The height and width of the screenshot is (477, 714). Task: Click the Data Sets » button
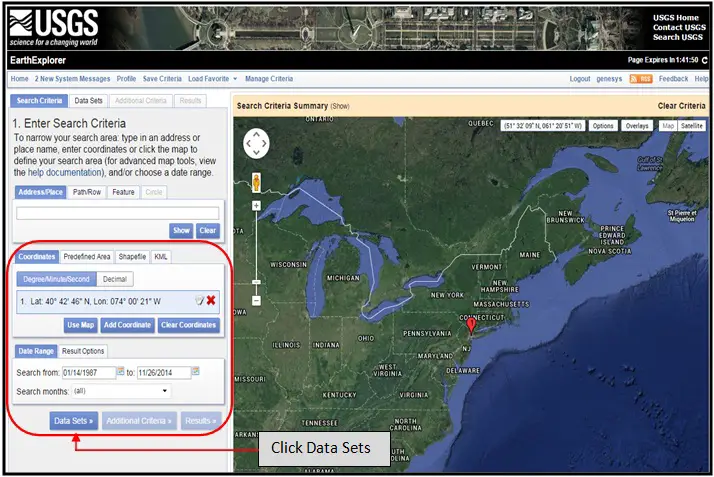click(x=74, y=421)
